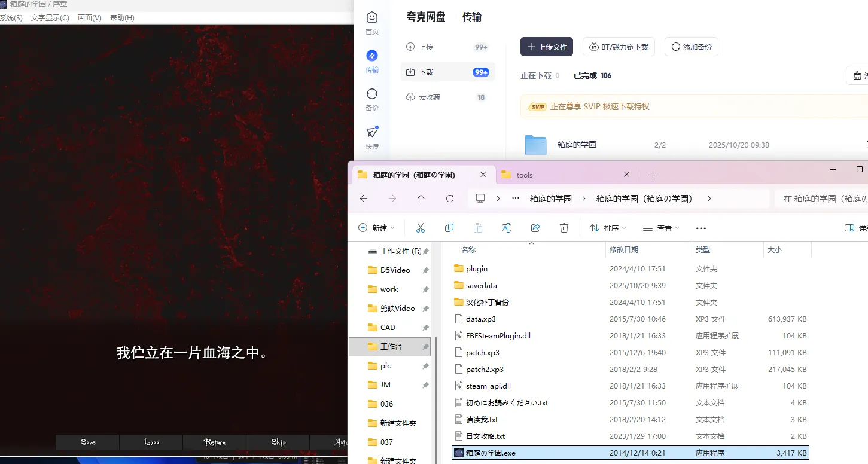Expand the 新建 new item dropdown
This screenshot has height=464, width=868.
coord(377,228)
